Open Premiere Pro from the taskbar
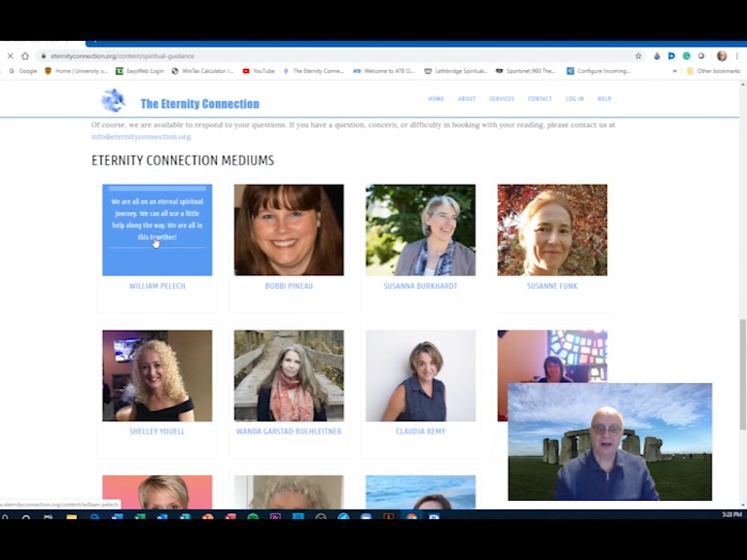 275,516
